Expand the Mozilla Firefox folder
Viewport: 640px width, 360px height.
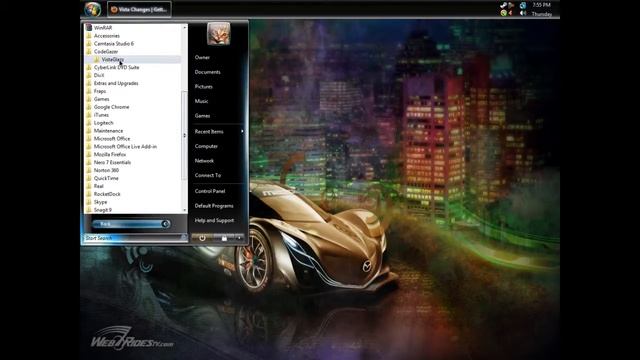(110, 155)
